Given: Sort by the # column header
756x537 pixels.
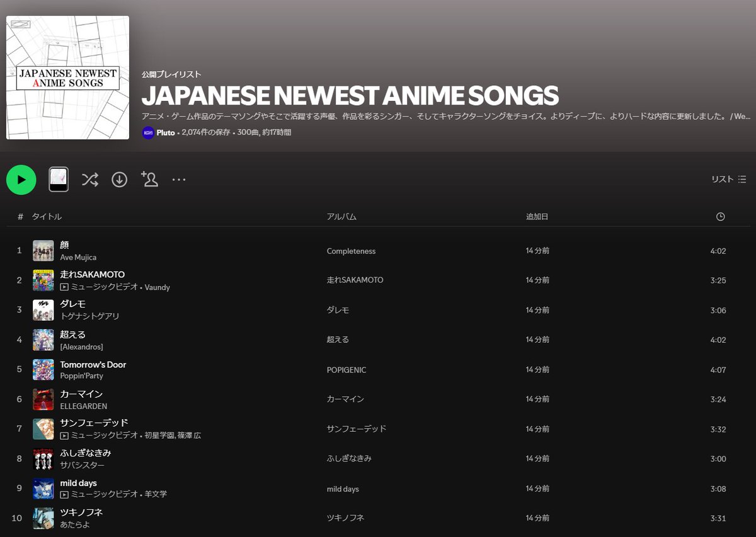Looking at the screenshot, I should click(x=20, y=217).
